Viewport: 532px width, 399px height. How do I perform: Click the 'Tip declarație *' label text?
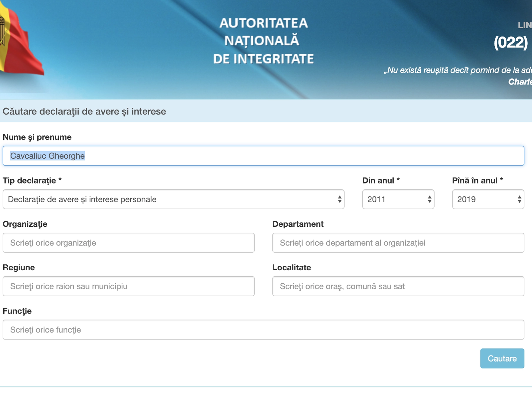(x=32, y=181)
